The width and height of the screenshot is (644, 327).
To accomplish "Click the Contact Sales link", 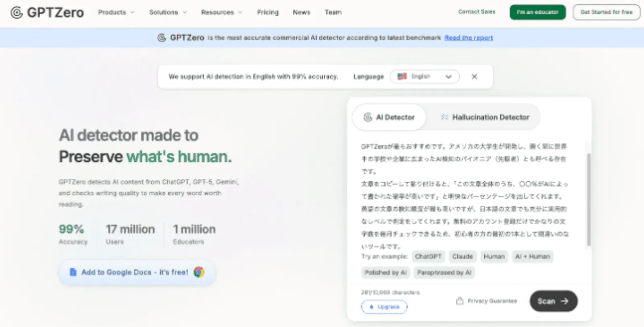I will pyautogui.click(x=477, y=12).
